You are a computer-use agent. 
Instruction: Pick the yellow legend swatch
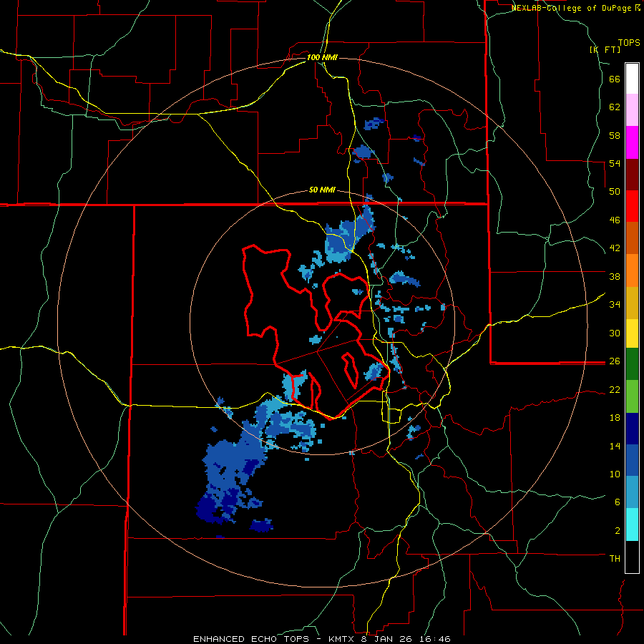click(x=632, y=333)
